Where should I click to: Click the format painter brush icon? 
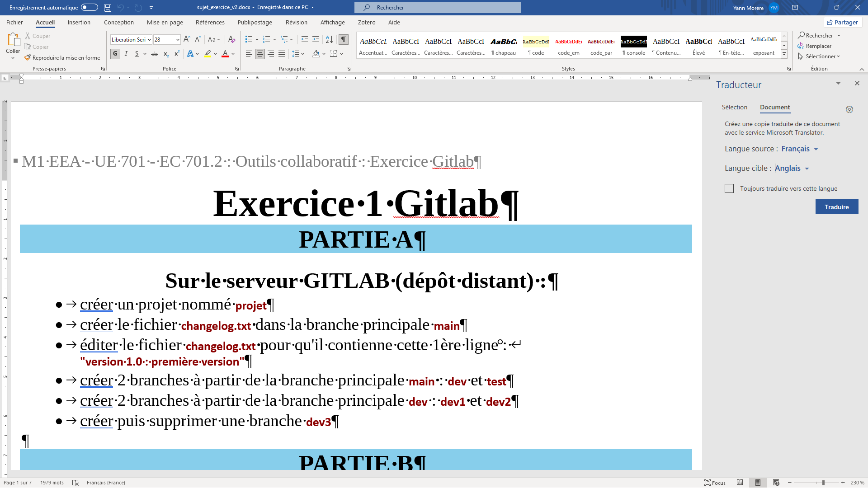tap(28, 58)
